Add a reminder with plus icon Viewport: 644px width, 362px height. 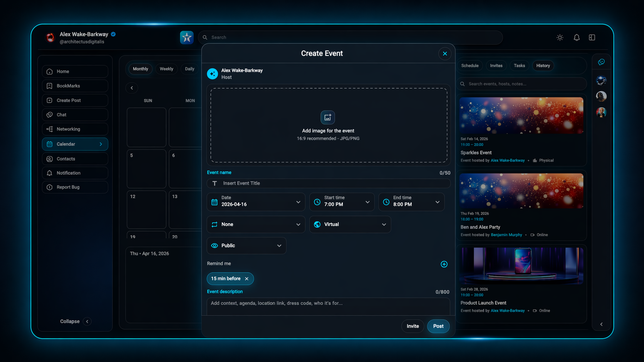coord(444,264)
